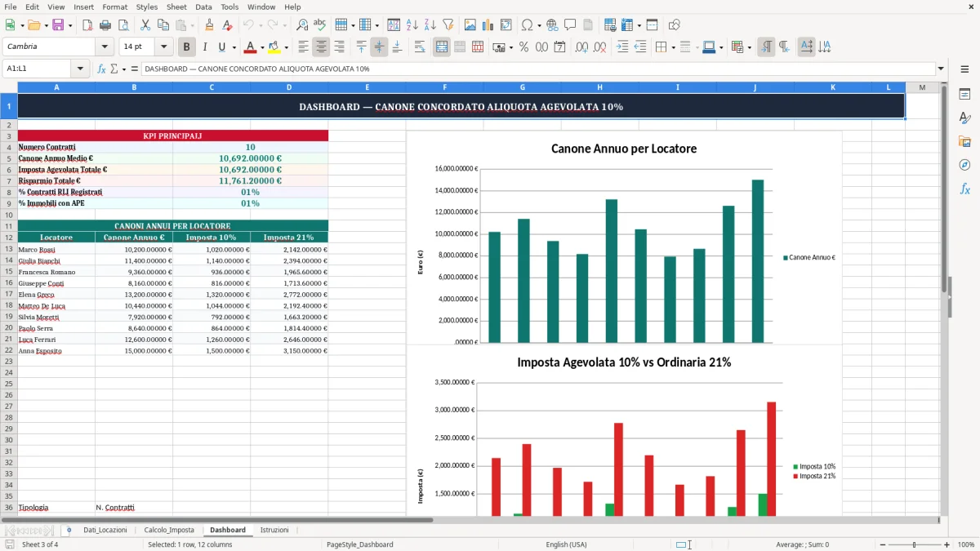This screenshot has width=980, height=551.
Task: Toggle Italic formatting
Action: (204, 47)
